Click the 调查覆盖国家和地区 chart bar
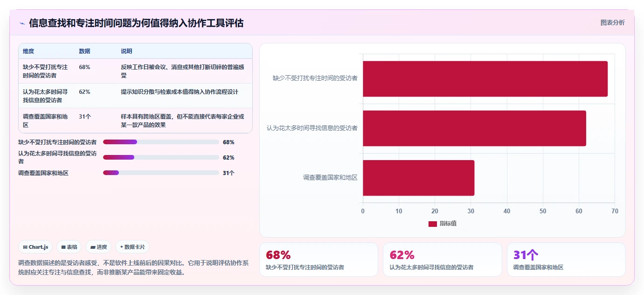Screen dimensions: 644x295 419,178
